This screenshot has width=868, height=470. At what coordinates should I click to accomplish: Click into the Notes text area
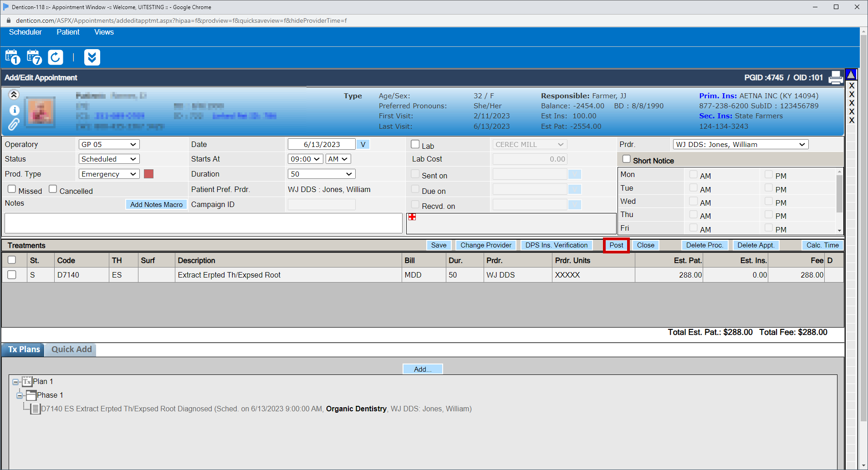(x=203, y=223)
